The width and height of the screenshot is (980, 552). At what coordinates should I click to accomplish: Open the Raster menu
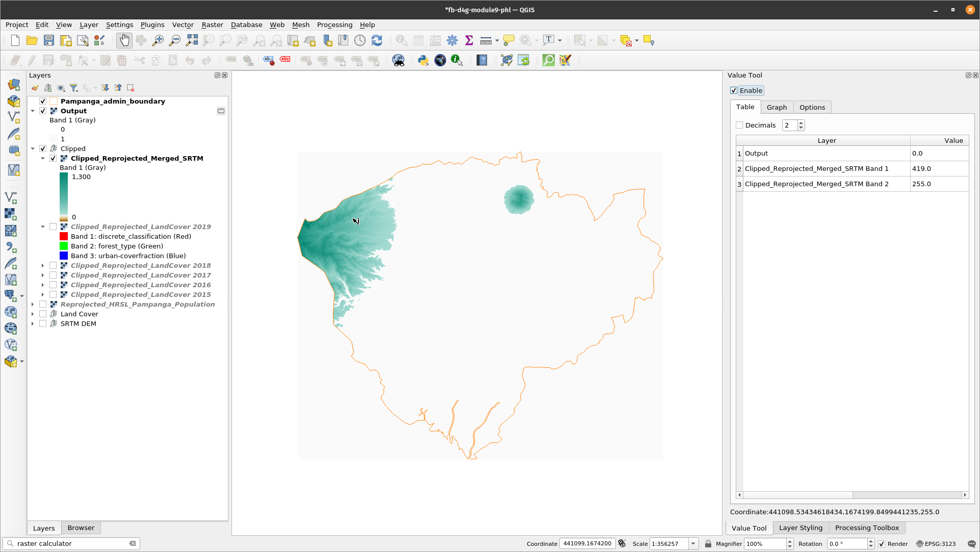click(212, 24)
